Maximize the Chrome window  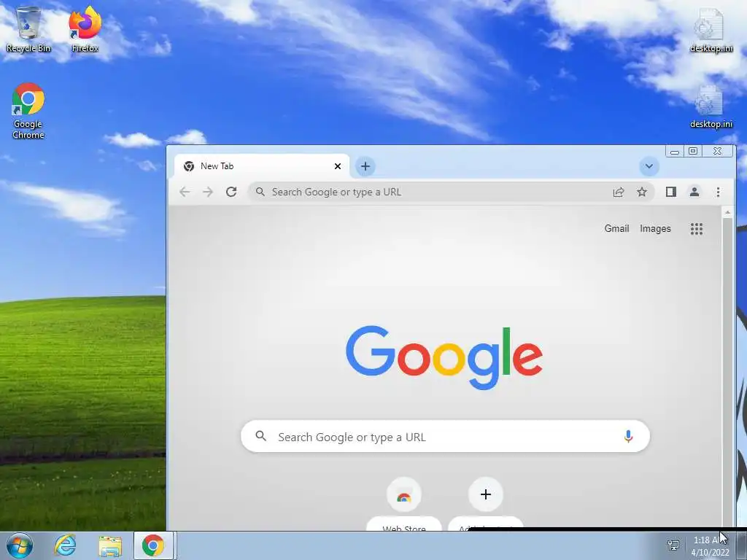[x=693, y=151]
